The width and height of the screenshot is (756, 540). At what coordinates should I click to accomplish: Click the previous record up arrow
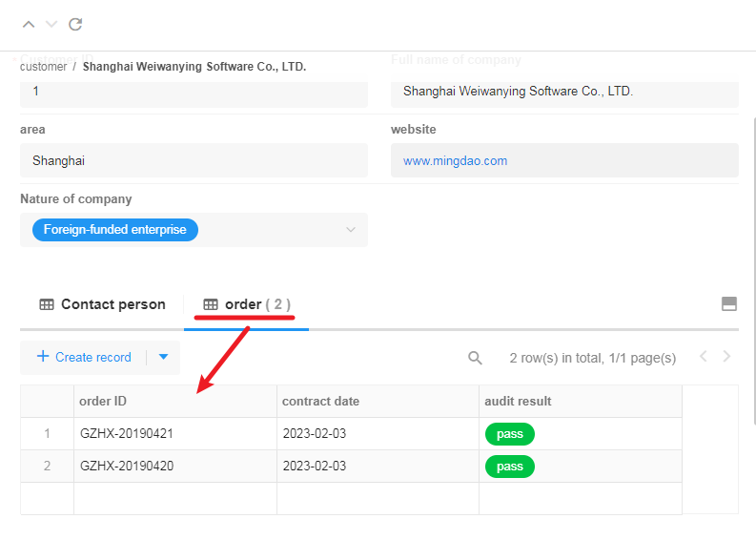coord(29,24)
